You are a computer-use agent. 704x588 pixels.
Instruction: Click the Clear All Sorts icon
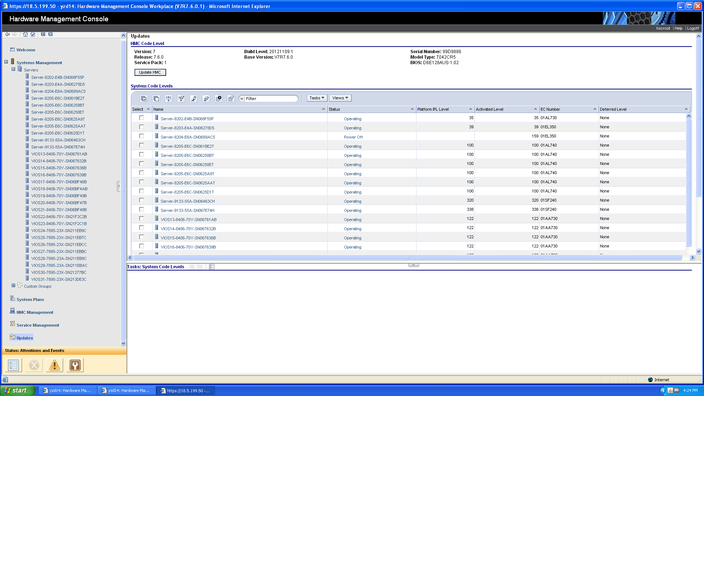point(206,99)
